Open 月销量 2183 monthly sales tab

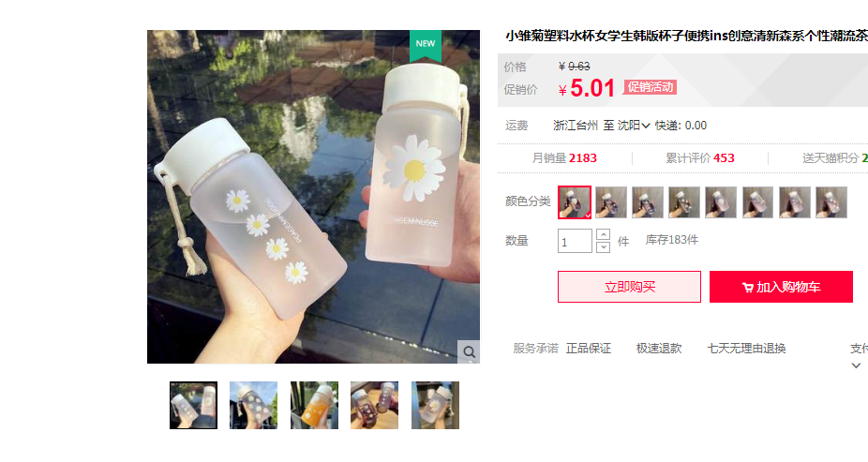tap(564, 158)
